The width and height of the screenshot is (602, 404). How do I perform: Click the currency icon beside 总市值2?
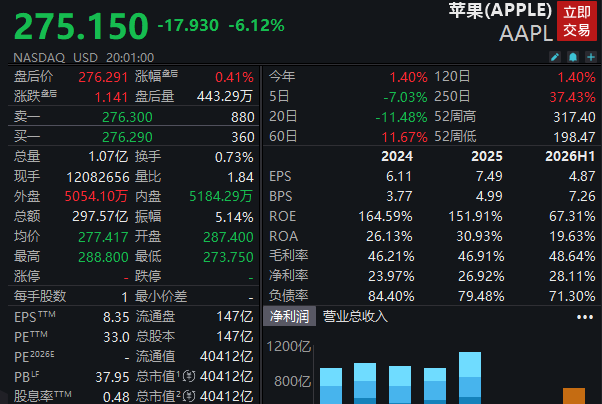[189, 396]
